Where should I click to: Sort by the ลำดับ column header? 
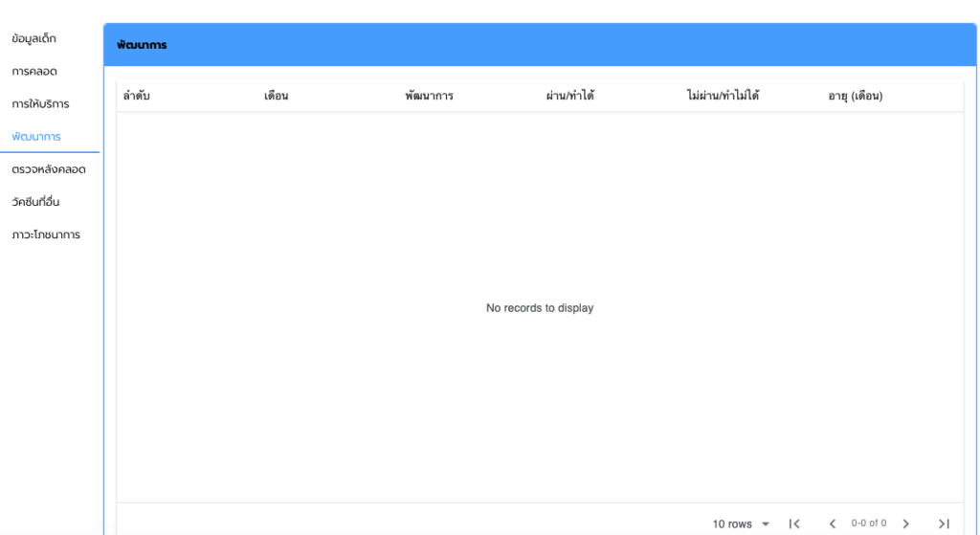click(x=137, y=96)
